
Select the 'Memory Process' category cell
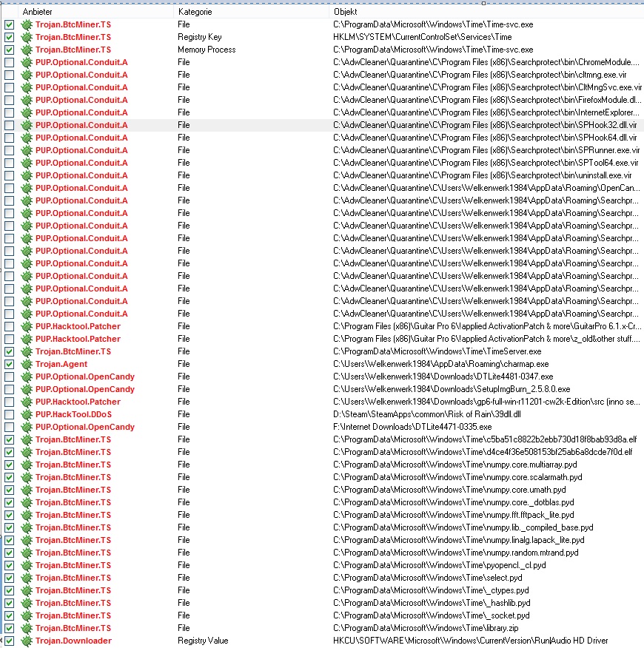(x=207, y=50)
